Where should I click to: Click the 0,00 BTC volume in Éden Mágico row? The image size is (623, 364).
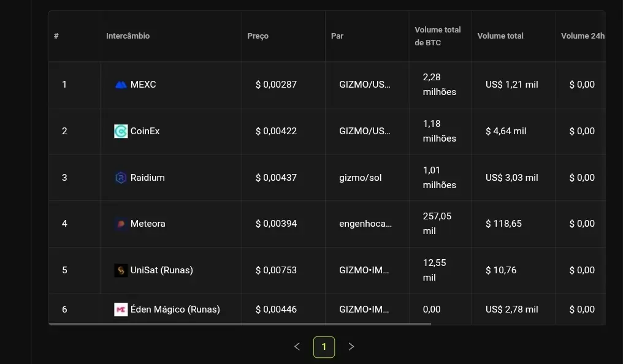pyautogui.click(x=432, y=309)
